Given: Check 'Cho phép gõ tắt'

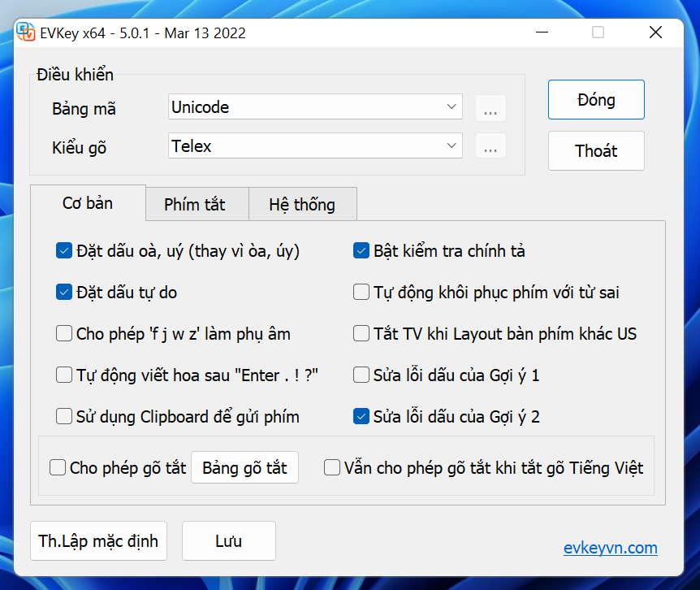Looking at the screenshot, I should [57, 467].
